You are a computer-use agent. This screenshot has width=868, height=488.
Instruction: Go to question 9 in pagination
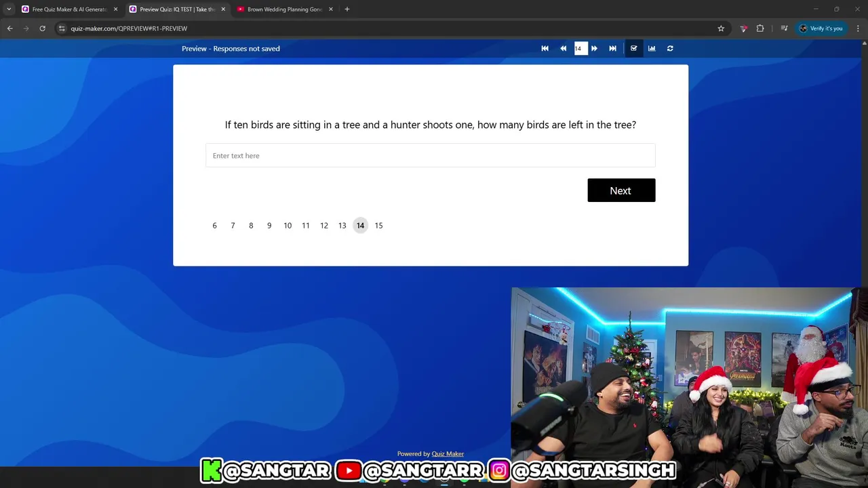point(269,226)
